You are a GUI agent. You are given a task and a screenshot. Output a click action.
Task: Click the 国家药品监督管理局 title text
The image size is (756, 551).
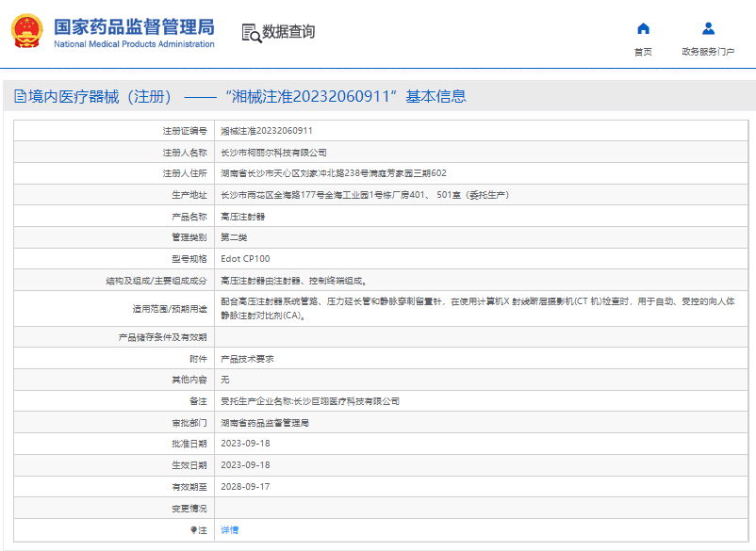point(134,27)
